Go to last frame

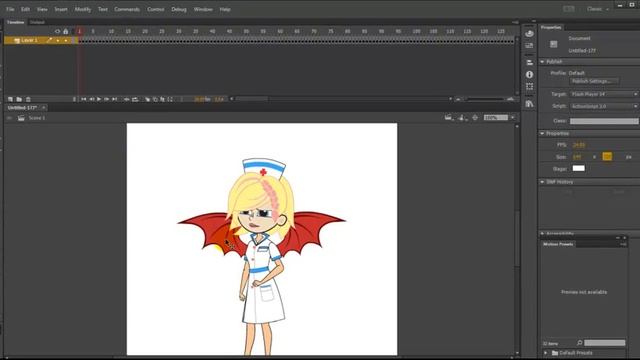pyautogui.click(x=115, y=99)
